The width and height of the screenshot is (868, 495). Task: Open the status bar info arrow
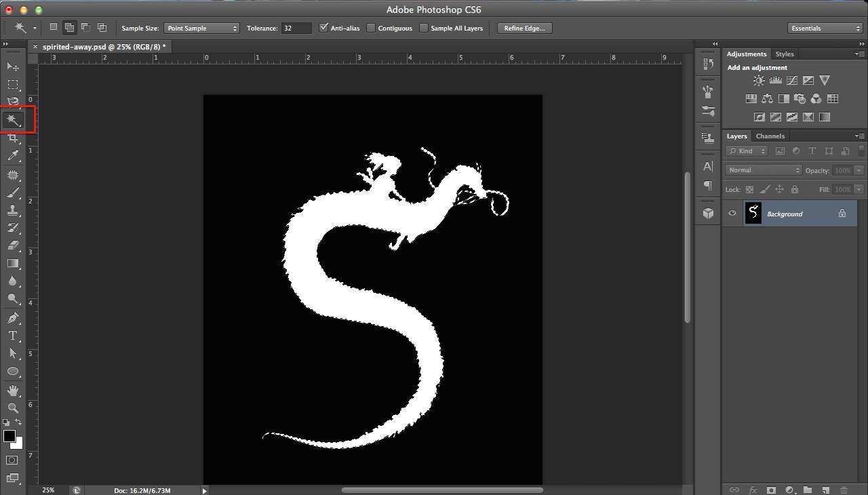click(204, 490)
